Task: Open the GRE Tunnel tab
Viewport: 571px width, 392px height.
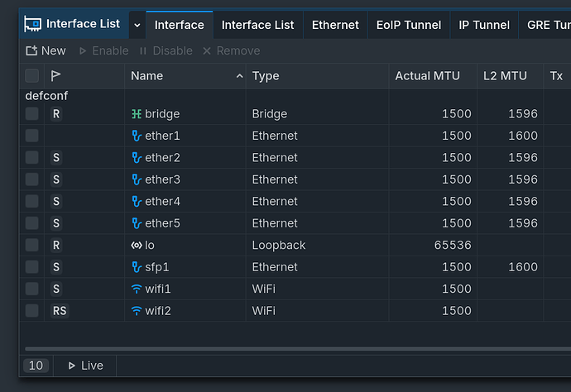Action: tap(545, 25)
